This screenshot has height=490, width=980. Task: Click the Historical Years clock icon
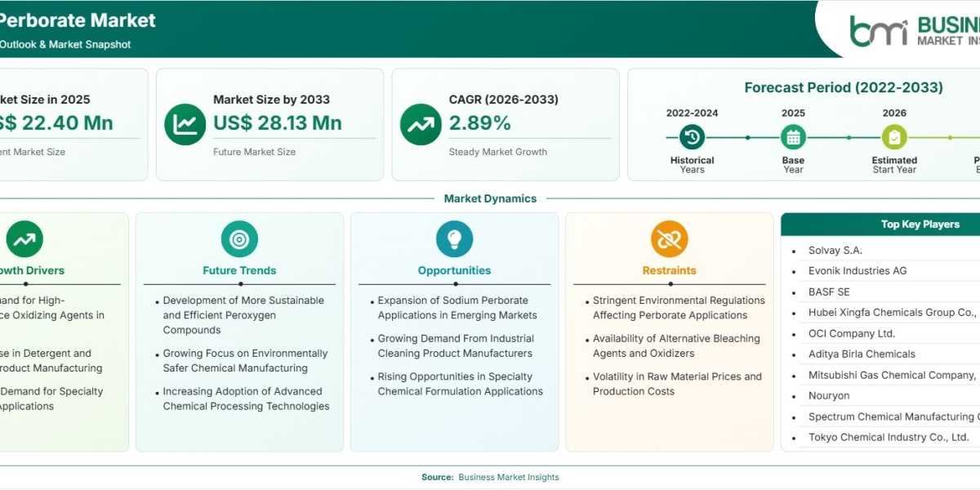(x=692, y=137)
